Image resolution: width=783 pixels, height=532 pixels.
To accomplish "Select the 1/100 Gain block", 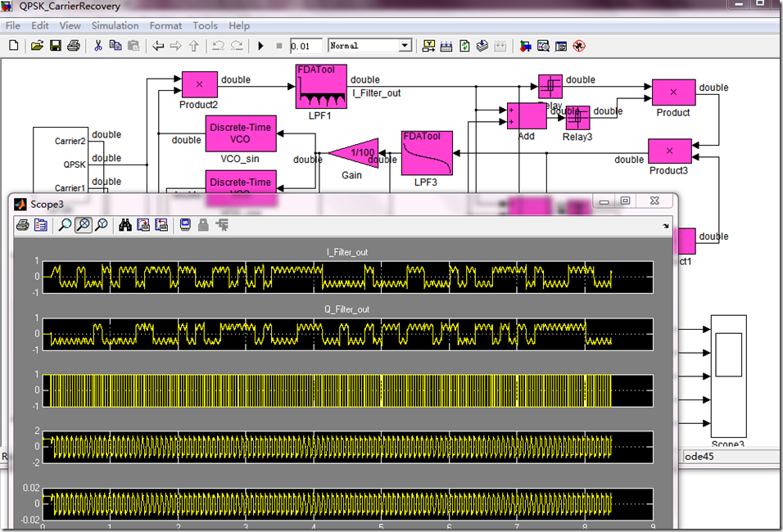I will (x=354, y=152).
